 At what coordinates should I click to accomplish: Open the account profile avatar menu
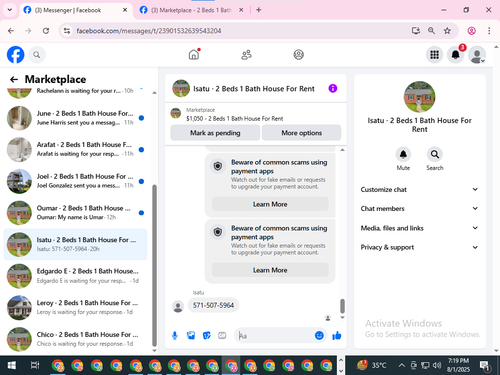pyautogui.click(x=477, y=55)
